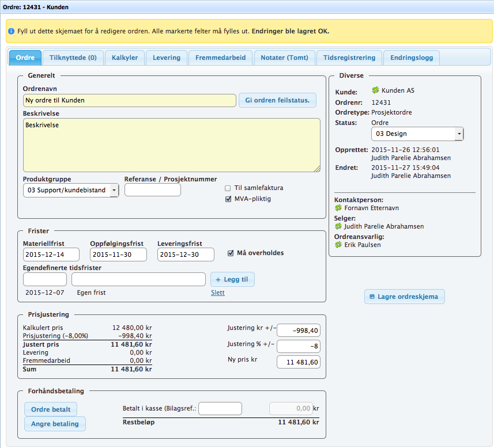Click the Legg til button

coord(232,279)
